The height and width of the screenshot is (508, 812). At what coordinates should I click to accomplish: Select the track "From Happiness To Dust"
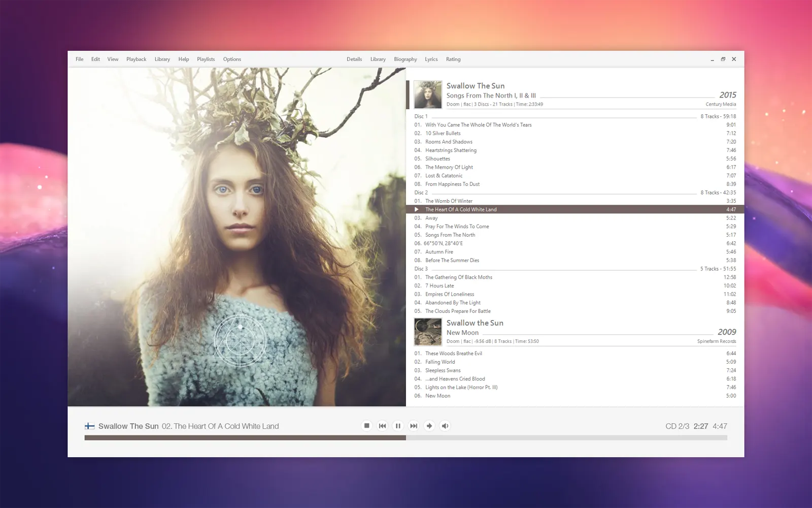(x=575, y=184)
